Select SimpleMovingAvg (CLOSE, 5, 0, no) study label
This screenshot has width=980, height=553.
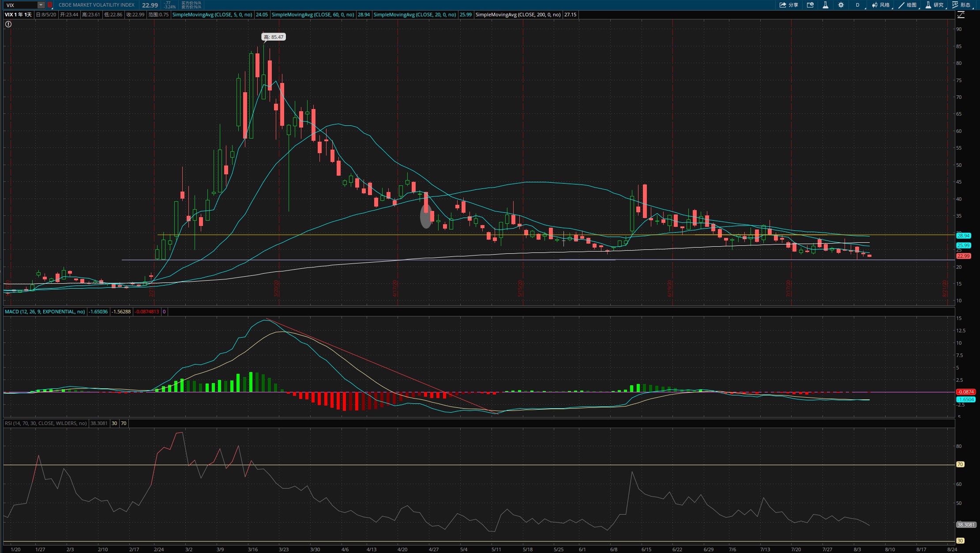212,15
